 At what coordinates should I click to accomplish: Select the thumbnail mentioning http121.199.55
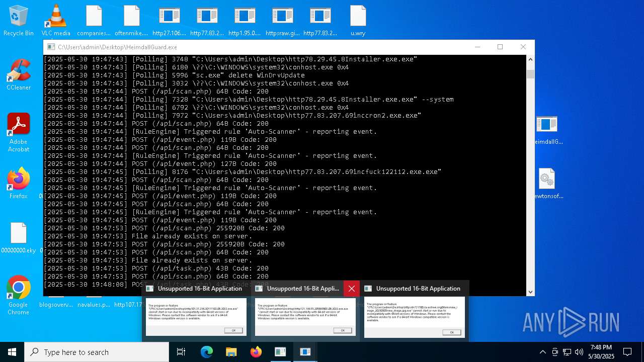[x=305, y=317]
